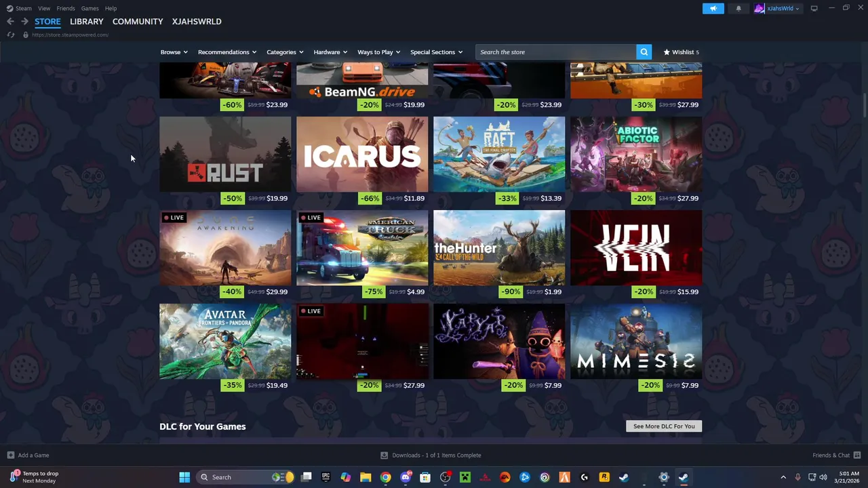Click the back navigation arrow

pyautogui.click(x=10, y=22)
